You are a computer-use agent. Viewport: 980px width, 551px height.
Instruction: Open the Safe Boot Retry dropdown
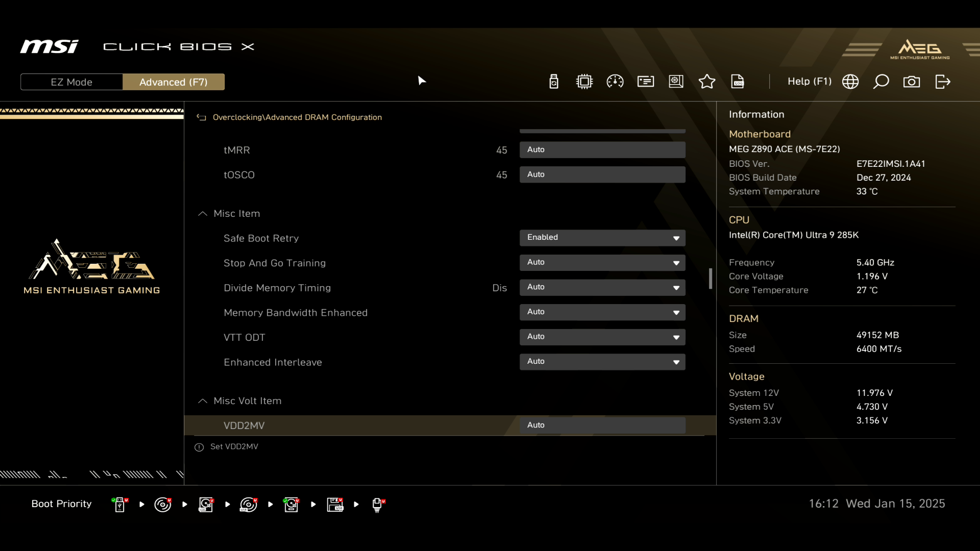(x=602, y=238)
